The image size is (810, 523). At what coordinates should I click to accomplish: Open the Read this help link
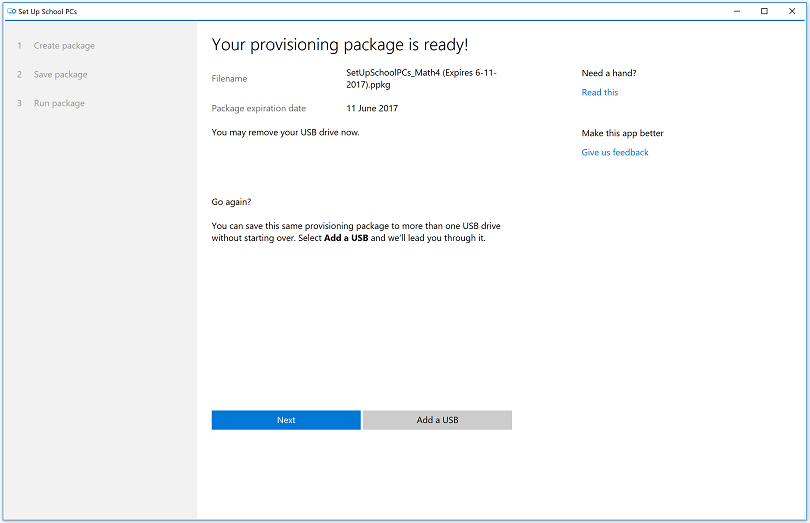pyautogui.click(x=600, y=93)
